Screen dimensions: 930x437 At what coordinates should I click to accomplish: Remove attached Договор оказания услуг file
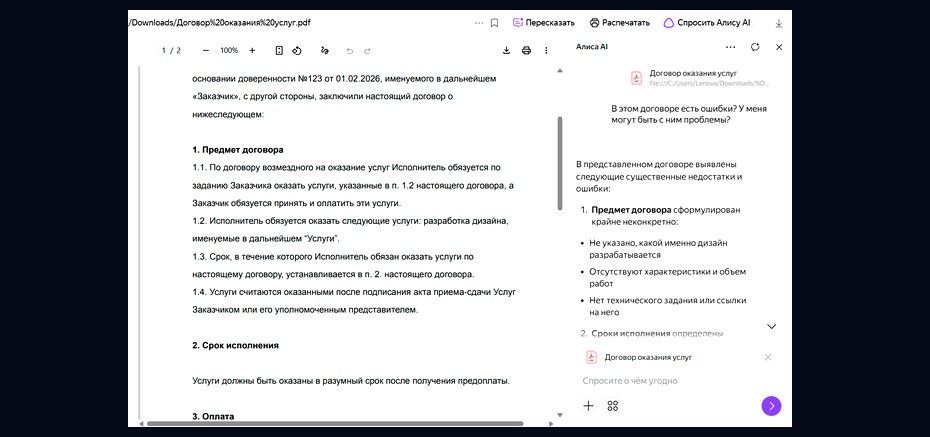(x=768, y=357)
